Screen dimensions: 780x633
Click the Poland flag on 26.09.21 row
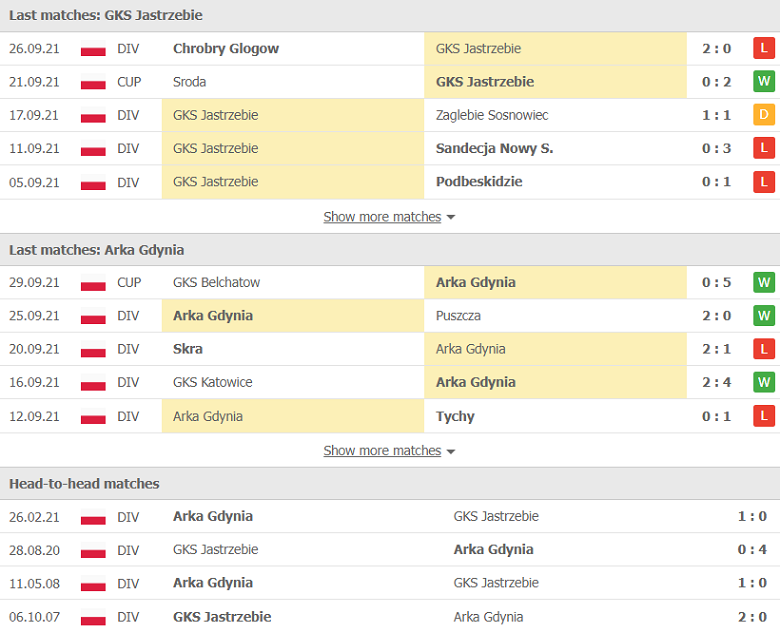[x=93, y=49]
